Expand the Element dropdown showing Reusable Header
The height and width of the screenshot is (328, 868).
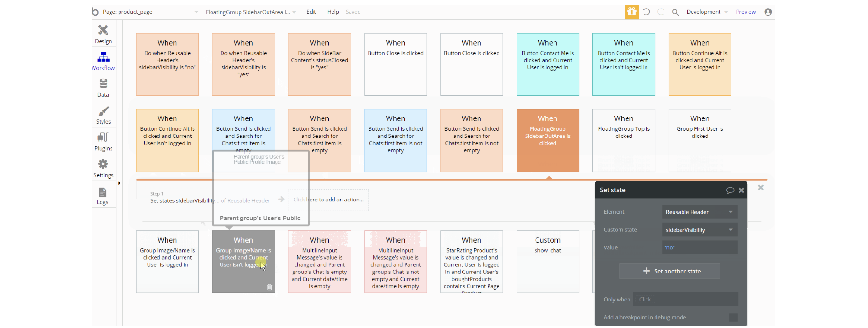coord(699,212)
